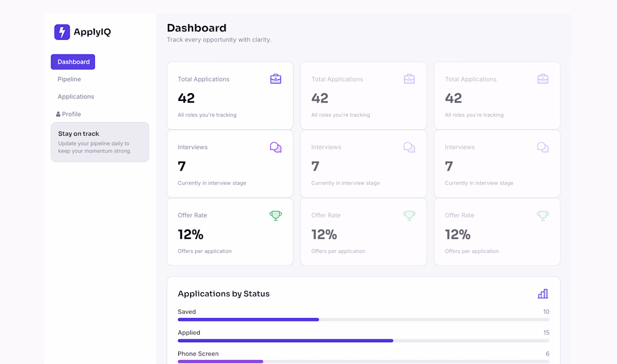The image size is (617, 364).
Task: Click the person icon beside Profile
Action: [58, 114]
